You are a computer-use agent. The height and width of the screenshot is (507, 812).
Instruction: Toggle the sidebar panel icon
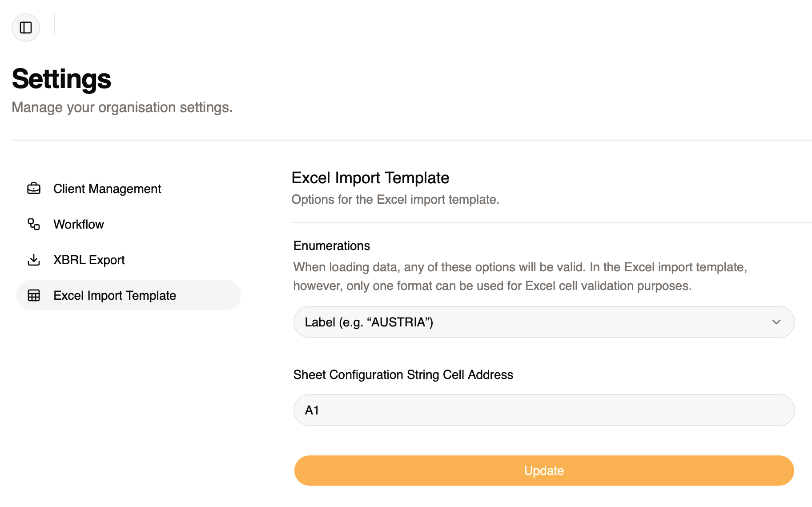pyautogui.click(x=26, y=28)
